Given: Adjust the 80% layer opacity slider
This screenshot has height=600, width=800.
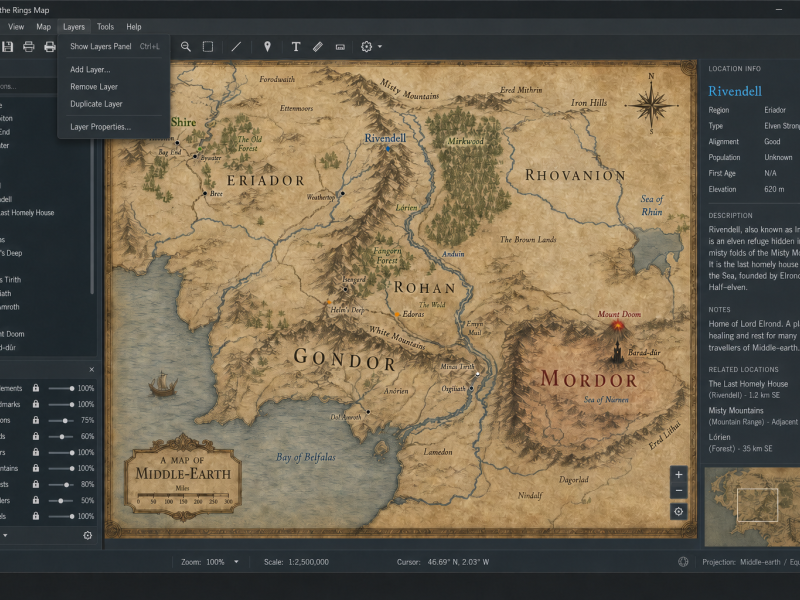Looking at the screenshot, I should click(61, 484).
